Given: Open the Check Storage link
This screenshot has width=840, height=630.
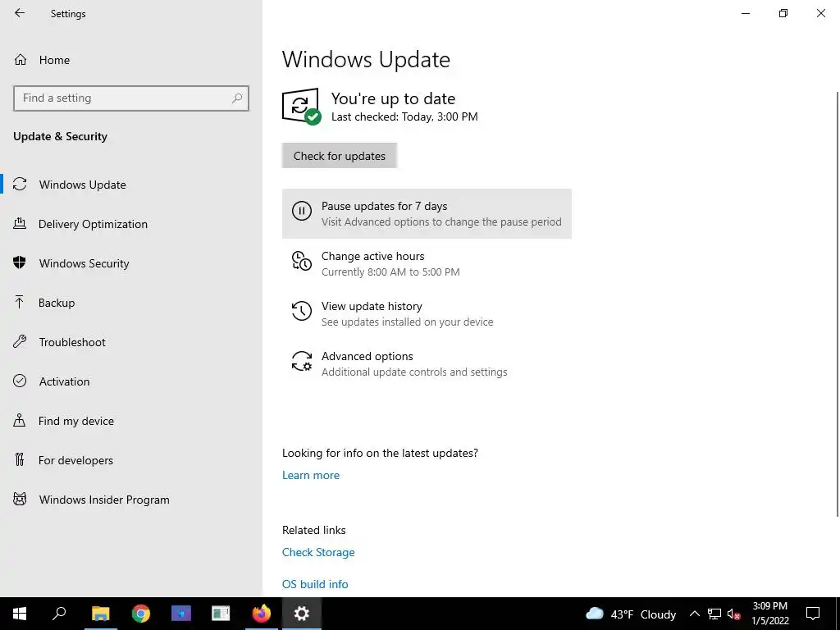Looking at the screenshot, I should pyautogui.click(x=318, y=552).
